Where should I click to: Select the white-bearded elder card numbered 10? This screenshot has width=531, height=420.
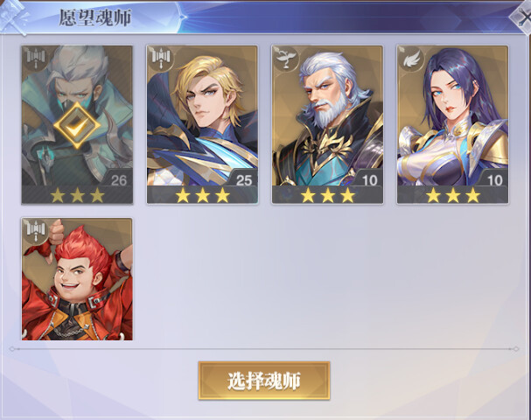[327, 124]
